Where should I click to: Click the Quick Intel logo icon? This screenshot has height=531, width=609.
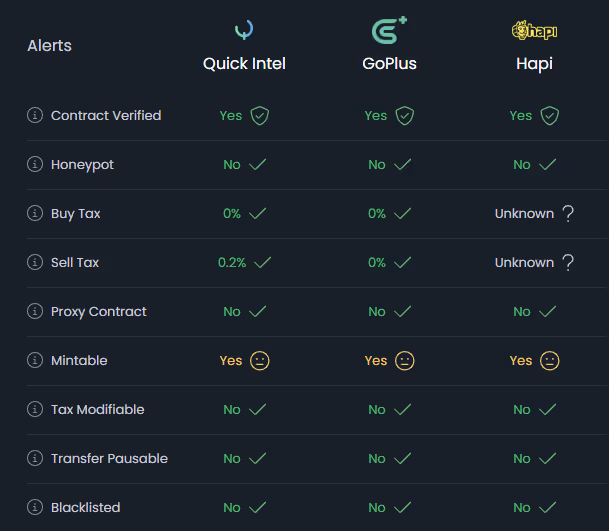point(244,30)
